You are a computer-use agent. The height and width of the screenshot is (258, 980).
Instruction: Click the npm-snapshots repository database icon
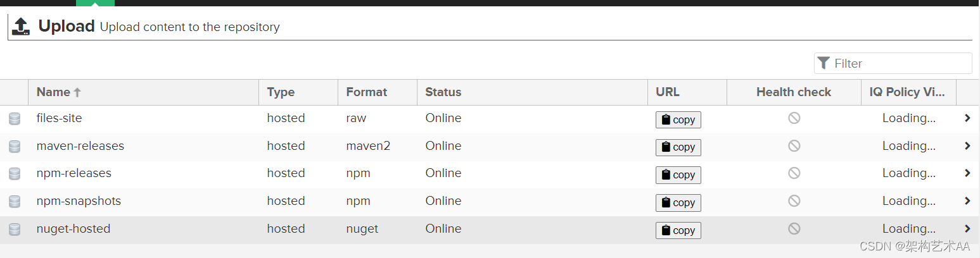pos(14,202)
